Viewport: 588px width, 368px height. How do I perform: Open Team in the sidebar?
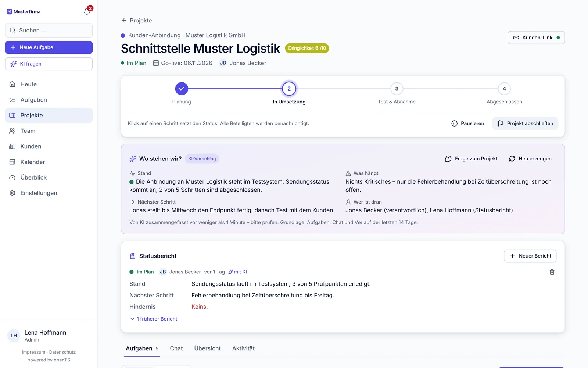[49, 131]
